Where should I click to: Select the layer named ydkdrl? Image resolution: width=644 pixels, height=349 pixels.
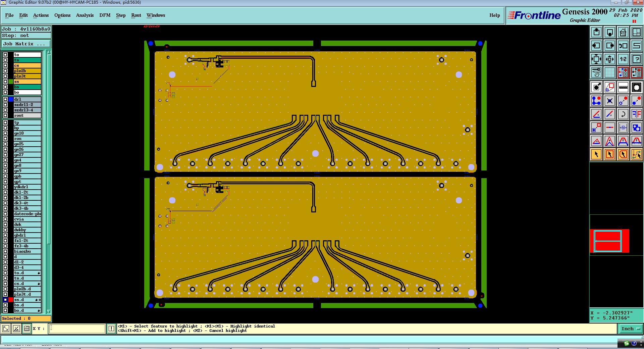(27, 187)
